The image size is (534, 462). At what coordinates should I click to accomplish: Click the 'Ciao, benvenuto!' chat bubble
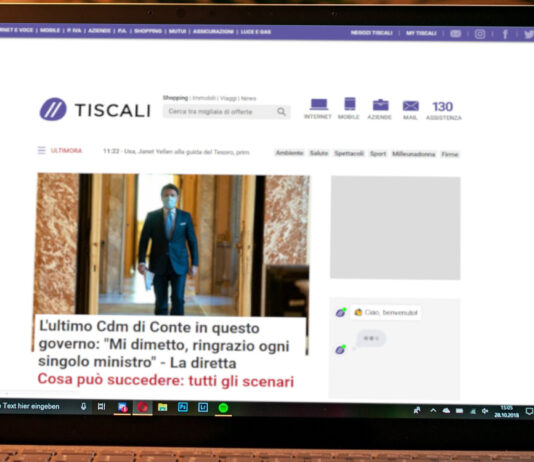(x=386, y=312)
